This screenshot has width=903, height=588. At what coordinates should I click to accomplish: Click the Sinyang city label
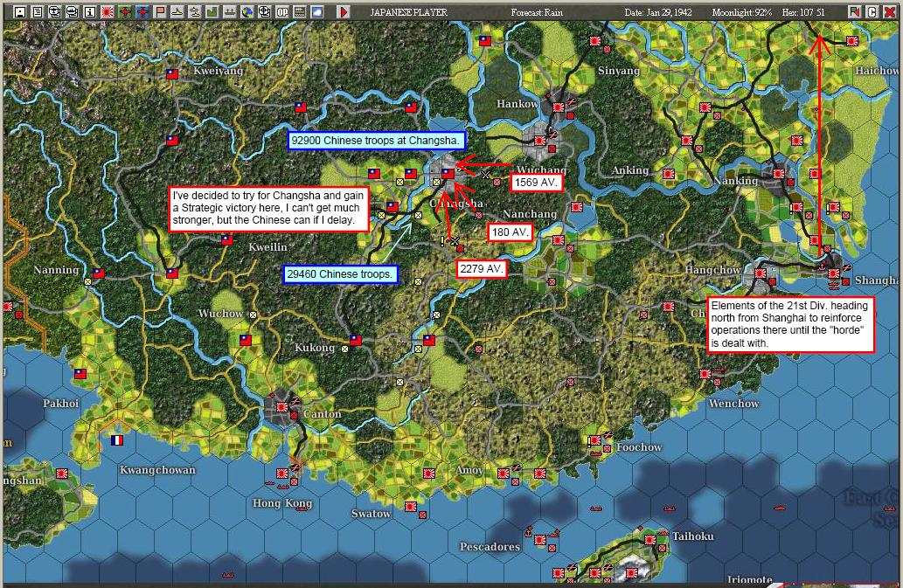(619, 71)
